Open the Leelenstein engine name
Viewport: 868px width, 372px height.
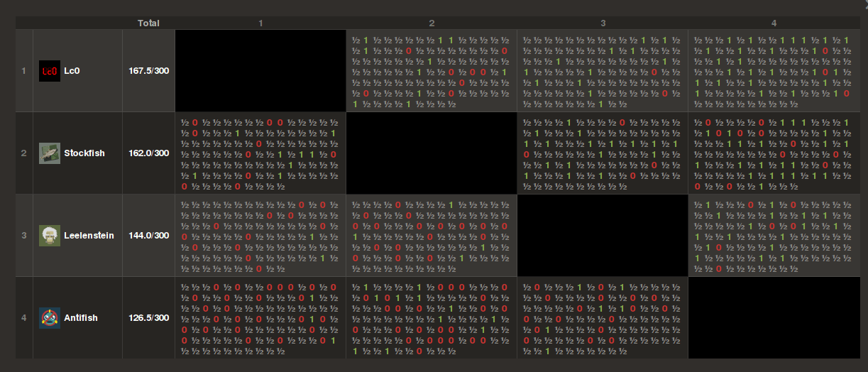click(x=89, y=236)
